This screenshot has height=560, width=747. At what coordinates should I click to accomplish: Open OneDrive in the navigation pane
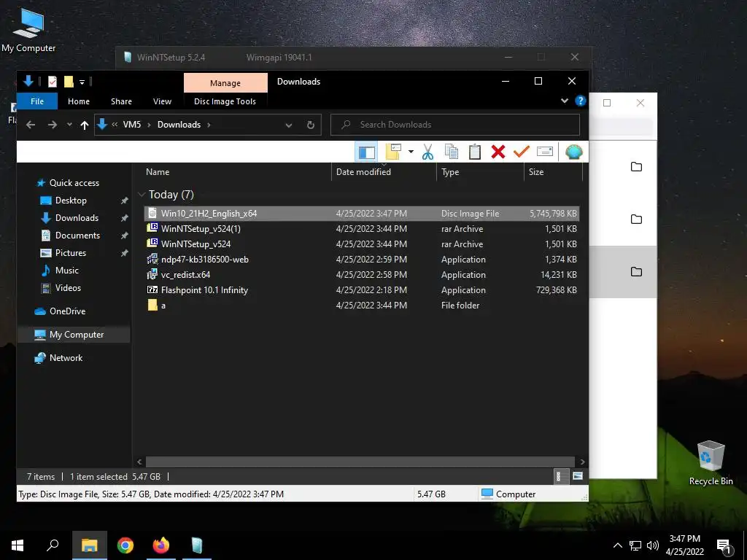67,311
